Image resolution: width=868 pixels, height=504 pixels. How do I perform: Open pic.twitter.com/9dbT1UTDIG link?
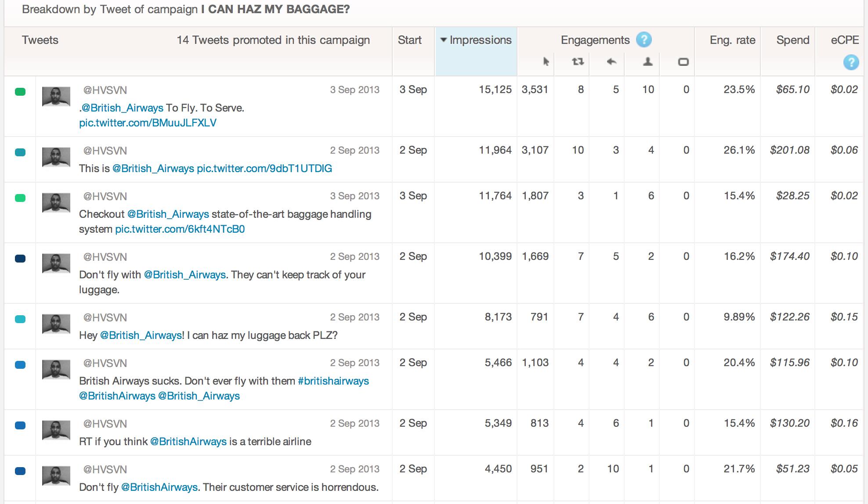tap(264, 169)
